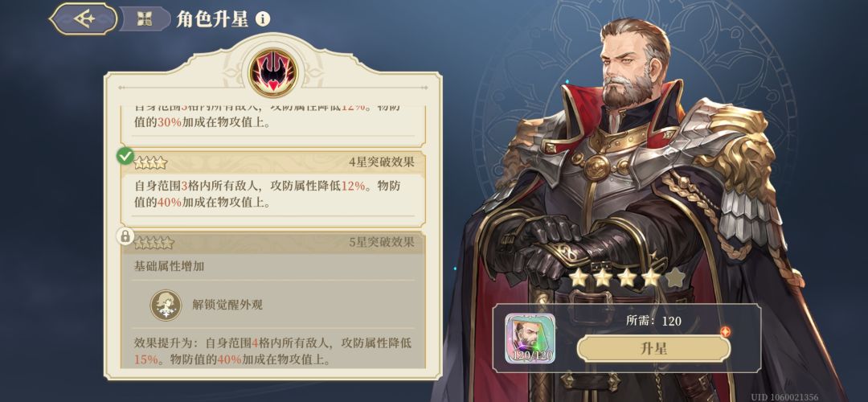Tap the 5-star 效果提升为 description
This screenshot has width=868, height=402.
273,351
